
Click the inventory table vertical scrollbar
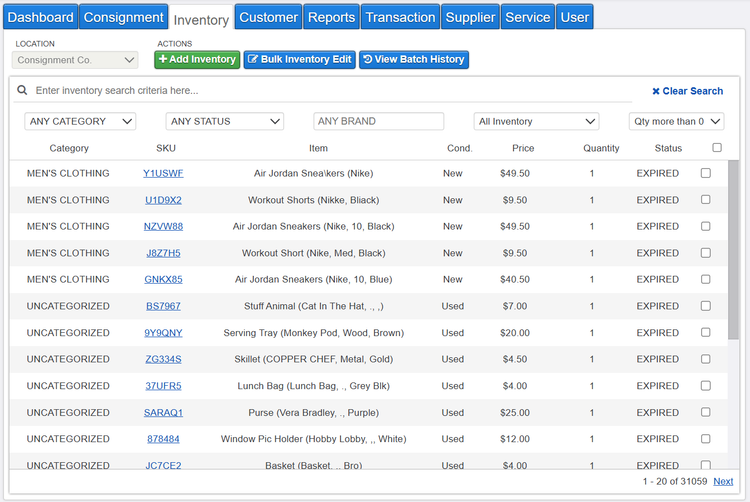click(734, 260)
